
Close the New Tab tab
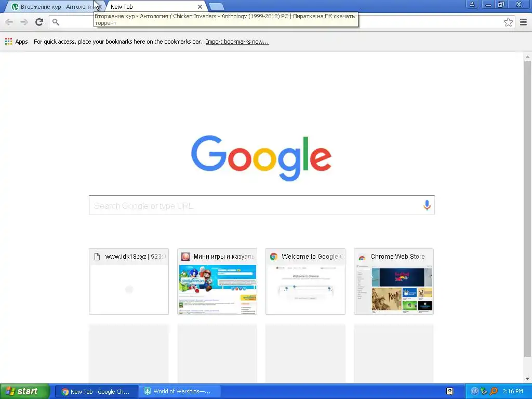pos(200,7)
